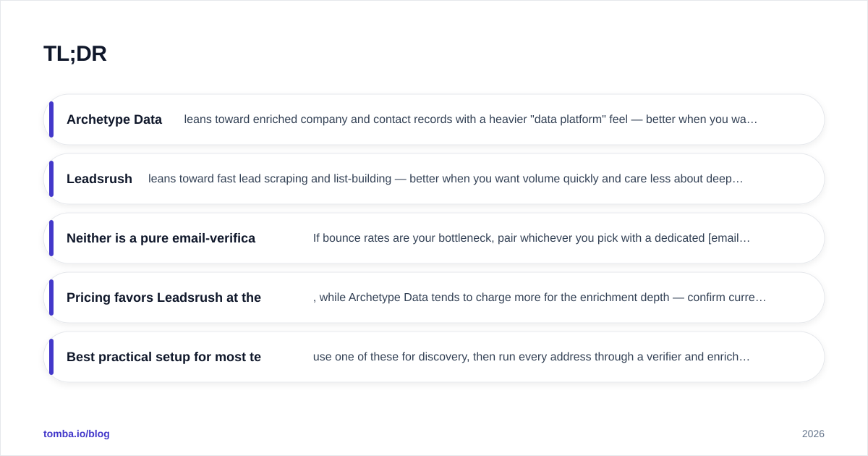The width and height of the screenshot is (868, 456).
Task: Click the purple accent bar beside Leadsrush
Action: click(x=51, y=179)
